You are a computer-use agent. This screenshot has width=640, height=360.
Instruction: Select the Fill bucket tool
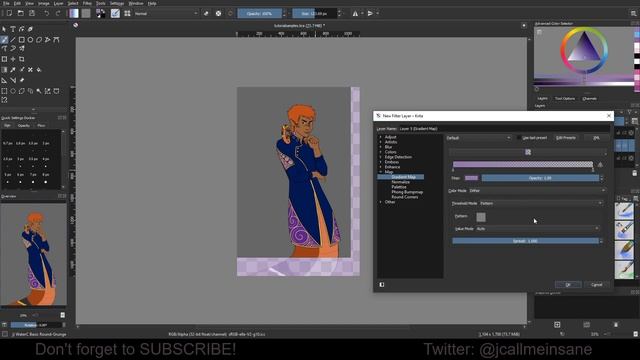point(39,70)
